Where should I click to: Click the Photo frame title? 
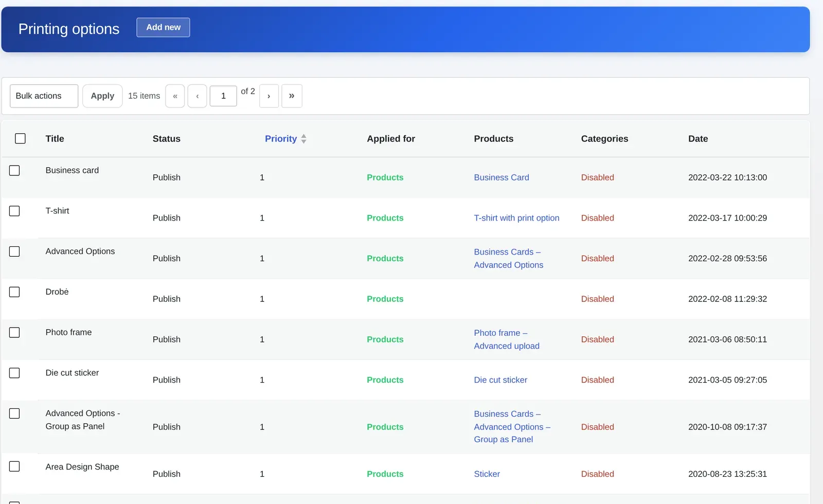point(68,332)
